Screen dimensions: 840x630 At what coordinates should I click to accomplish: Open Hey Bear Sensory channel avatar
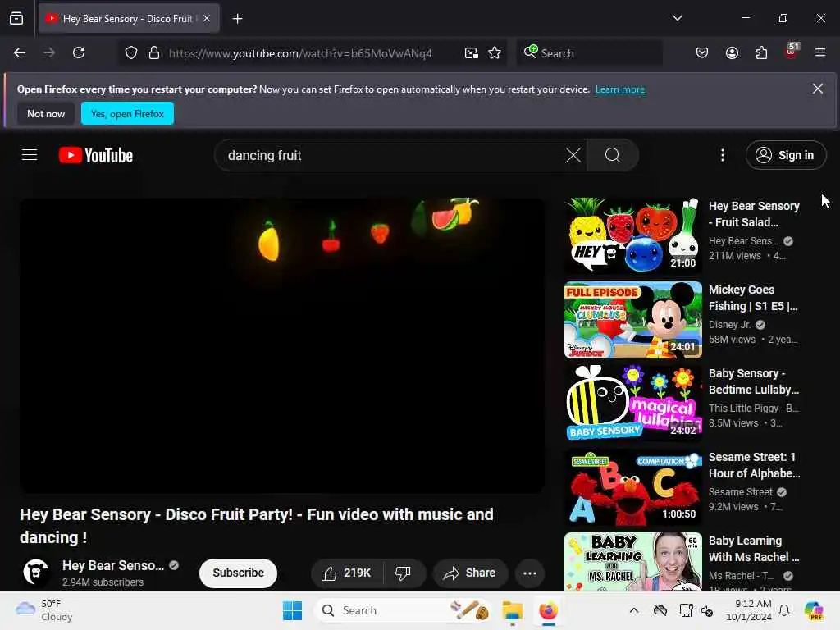point(36,572)
